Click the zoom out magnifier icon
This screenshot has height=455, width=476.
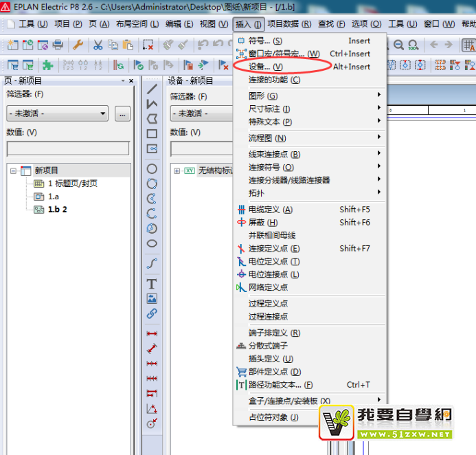click(x=398, y=45)
